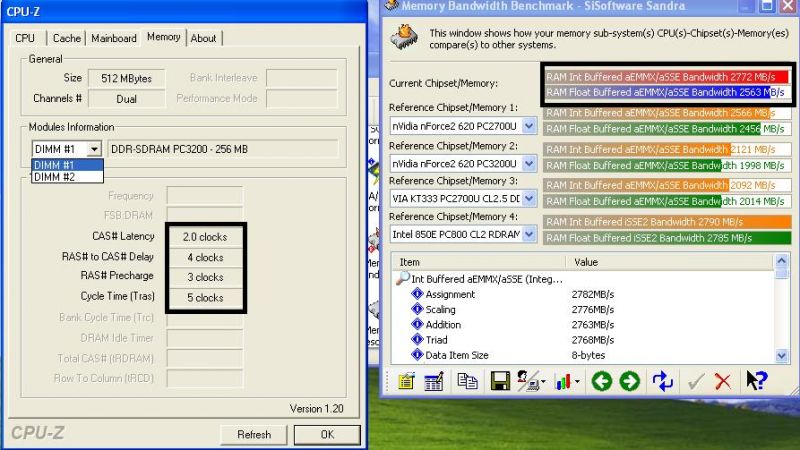Image resolution: width=800 pixels, height=450 pixels.
Task: Click the Refresh button in CPU-Z
Action: (254, 435)
